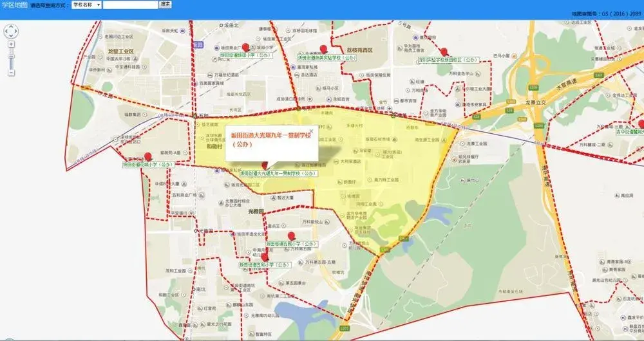Select the 坂田街道五和小学（公办） label

click(x=265, y=265)
